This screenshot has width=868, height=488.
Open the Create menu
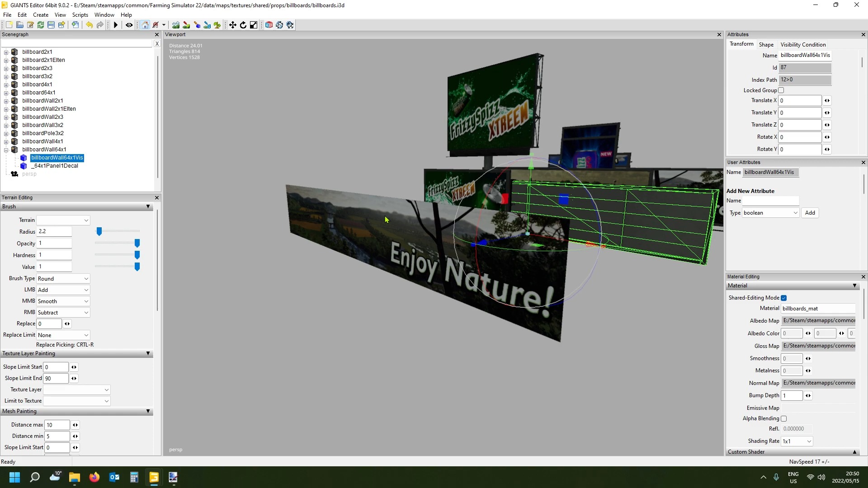[x=41, y=15]
